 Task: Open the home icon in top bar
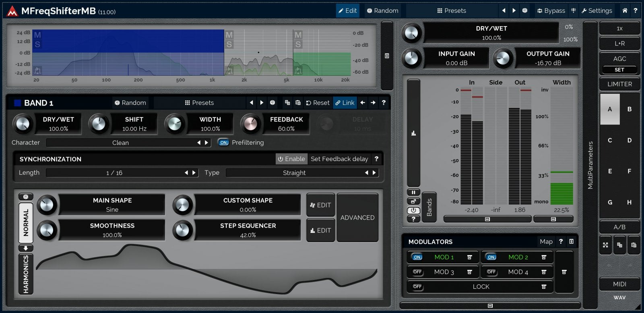625,11
